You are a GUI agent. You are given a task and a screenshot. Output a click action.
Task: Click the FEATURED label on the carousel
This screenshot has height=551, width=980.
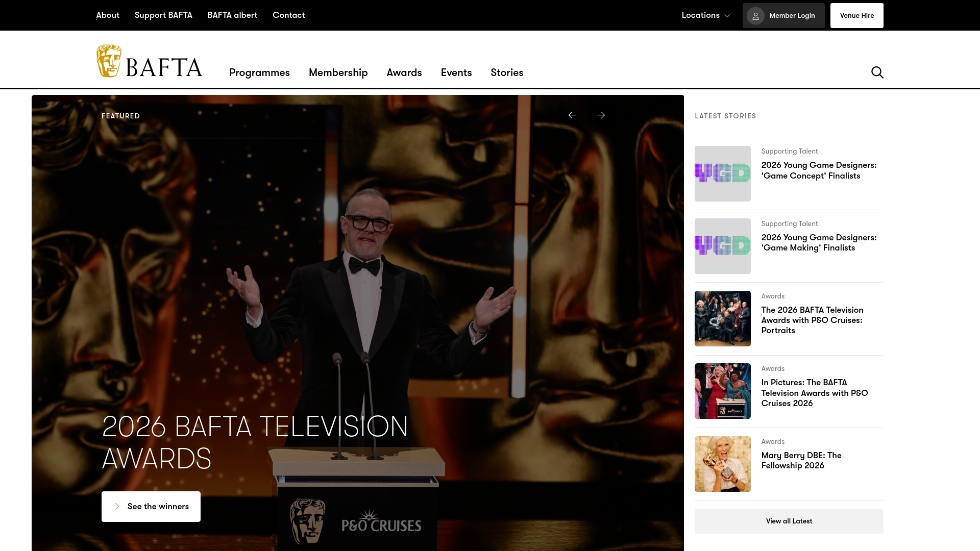pyautogui.click(x=120, y=116)
